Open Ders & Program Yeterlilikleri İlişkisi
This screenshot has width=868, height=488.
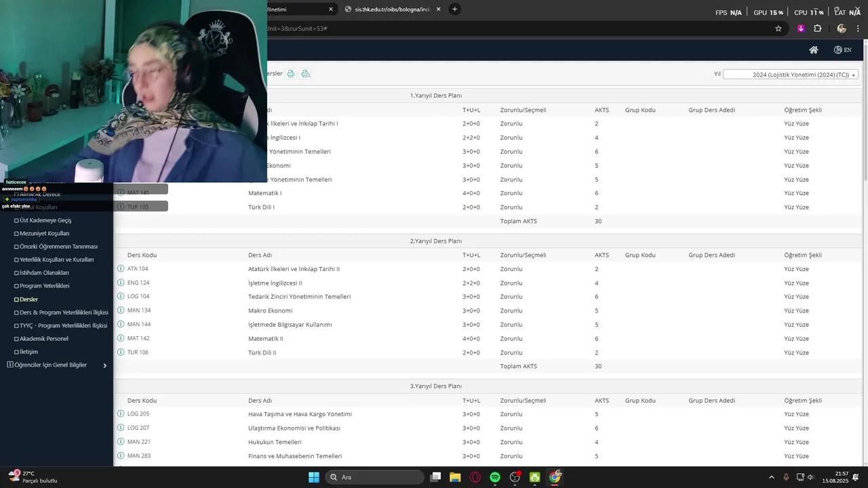[x=64, y=312]
